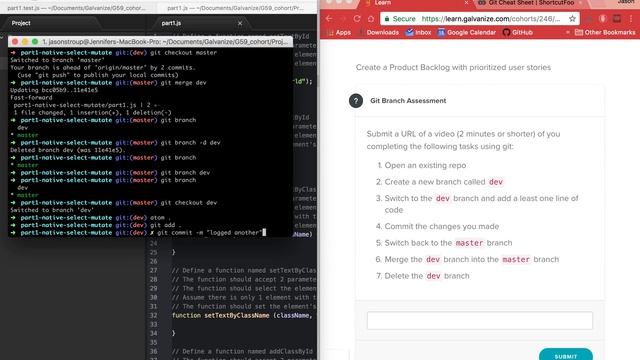
Task: Click the Chrome back arrow
Action: coord(329,19)
